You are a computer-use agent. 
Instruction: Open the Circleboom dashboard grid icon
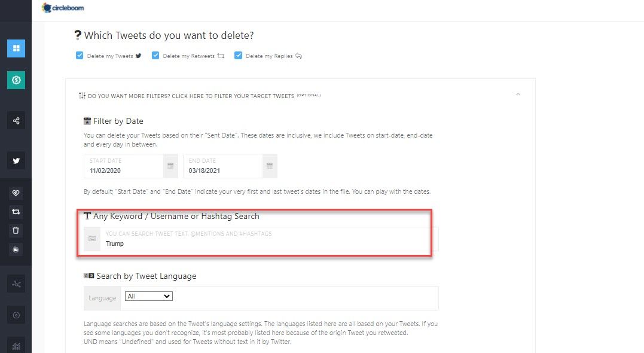tap(16, 48)
